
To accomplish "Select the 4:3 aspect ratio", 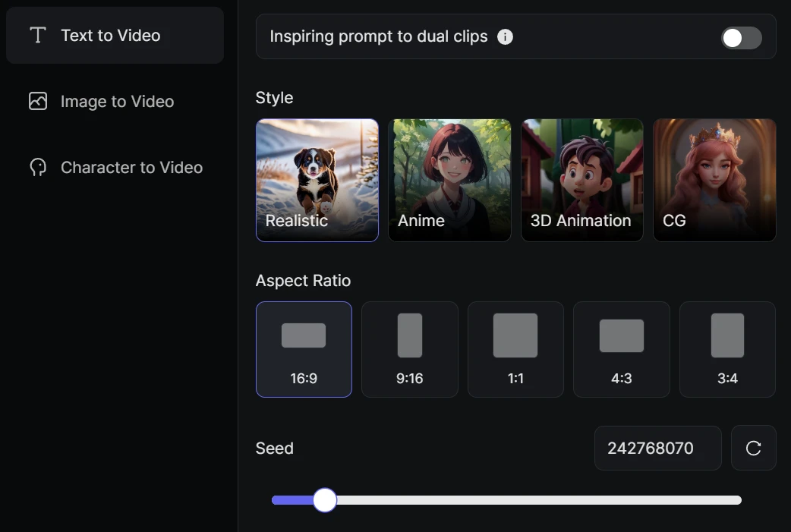I will point(622,349).
